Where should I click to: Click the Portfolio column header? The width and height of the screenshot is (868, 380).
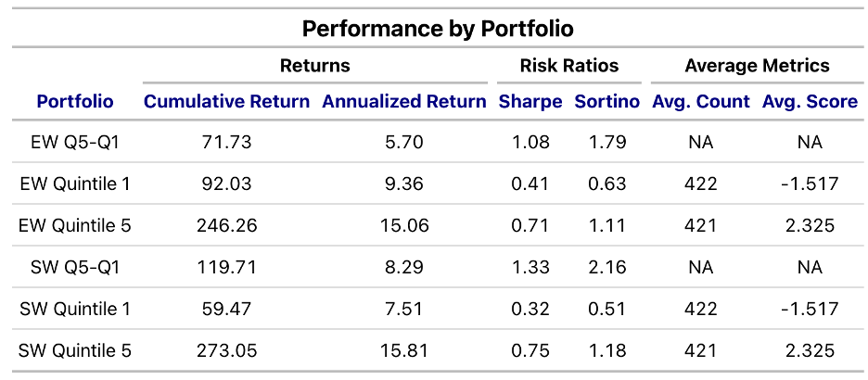coord(75,101)
